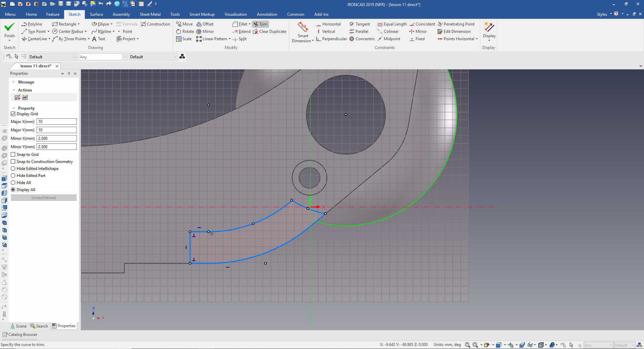The width and height of the screenshot is (644, 349).
Task: Click the Major X(mm) input field
Action: coord(56,122)
